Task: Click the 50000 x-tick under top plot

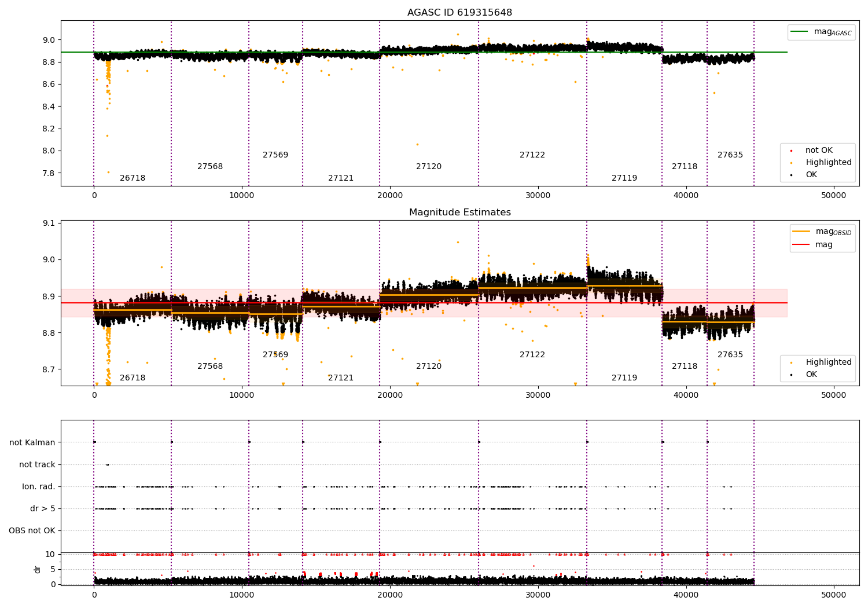Action: pos(834,196)
